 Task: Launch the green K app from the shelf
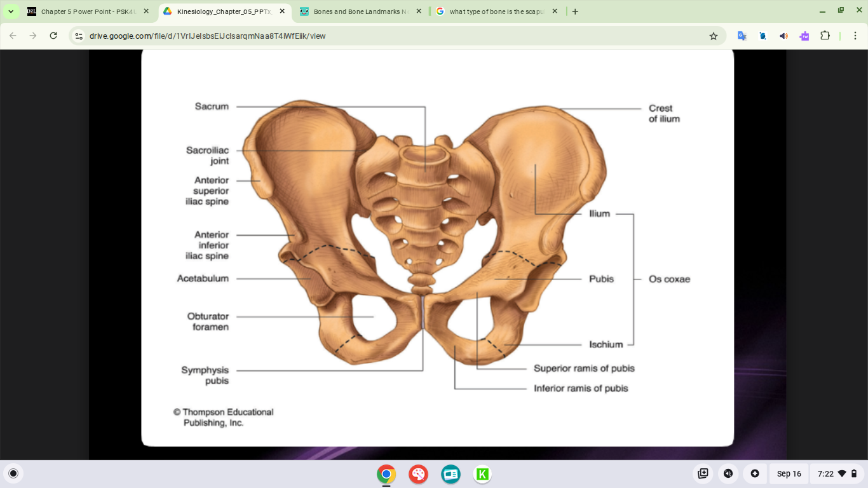tap(482, 474)
